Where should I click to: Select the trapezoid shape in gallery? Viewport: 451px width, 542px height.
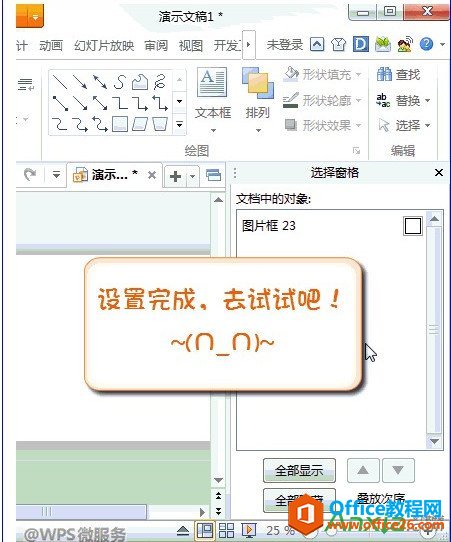click(160, 124)
